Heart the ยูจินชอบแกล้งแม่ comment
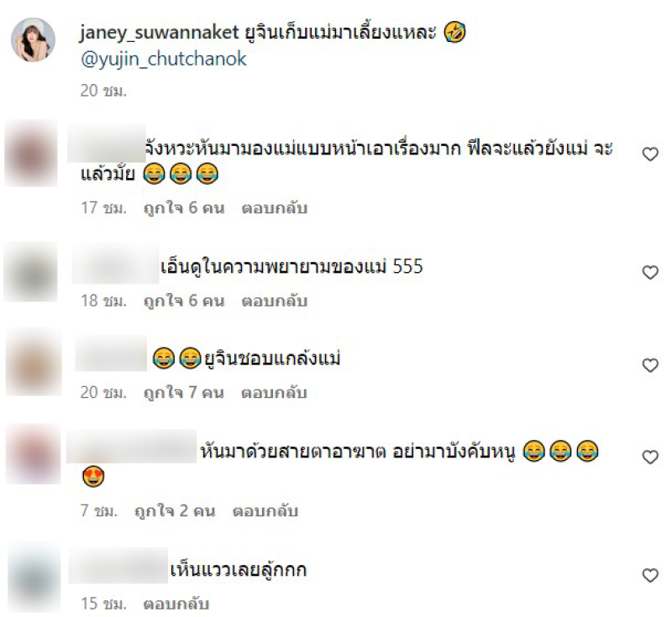This screenshot has width=672, height=617. [x=650, y=365]
